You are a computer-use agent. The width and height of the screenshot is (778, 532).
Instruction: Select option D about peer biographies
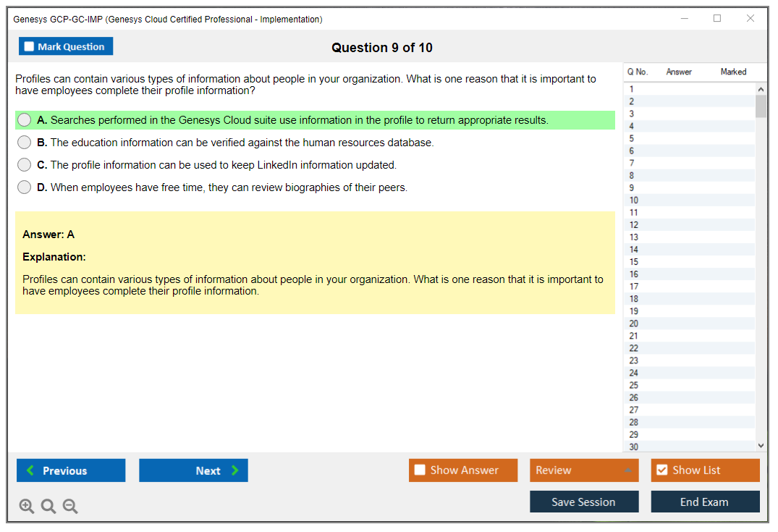[25, 187]
